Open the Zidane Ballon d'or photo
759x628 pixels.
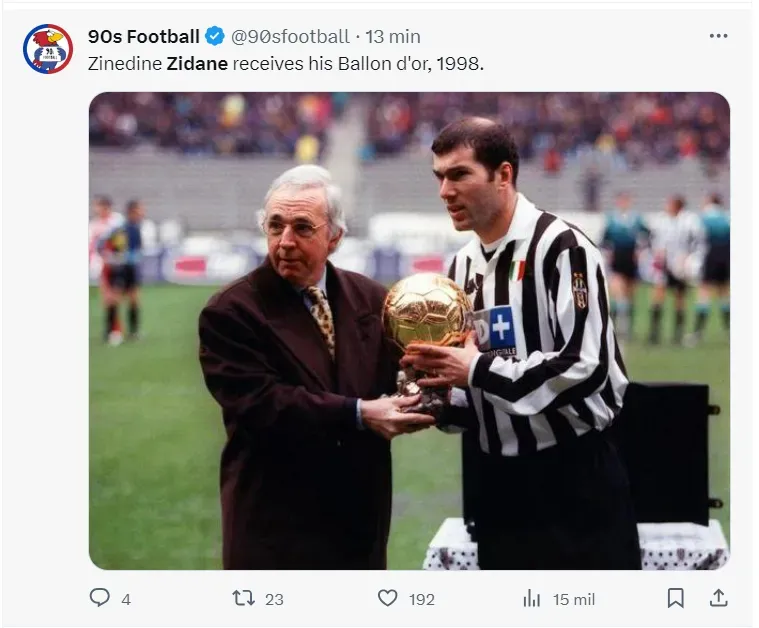(409, 330)
